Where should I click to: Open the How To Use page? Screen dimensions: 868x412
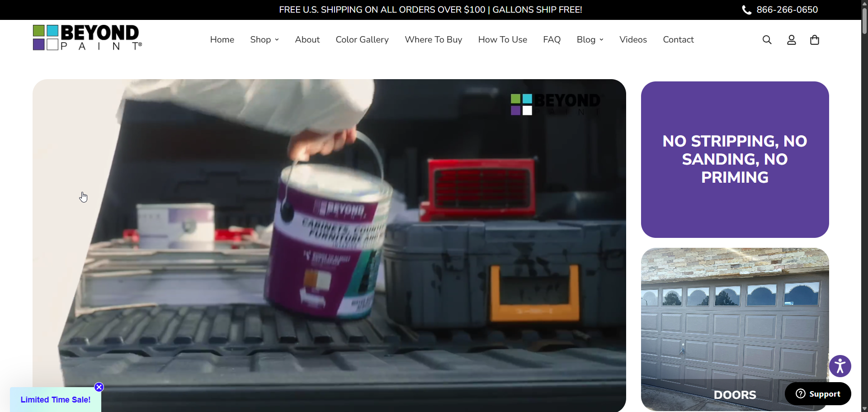502,40
